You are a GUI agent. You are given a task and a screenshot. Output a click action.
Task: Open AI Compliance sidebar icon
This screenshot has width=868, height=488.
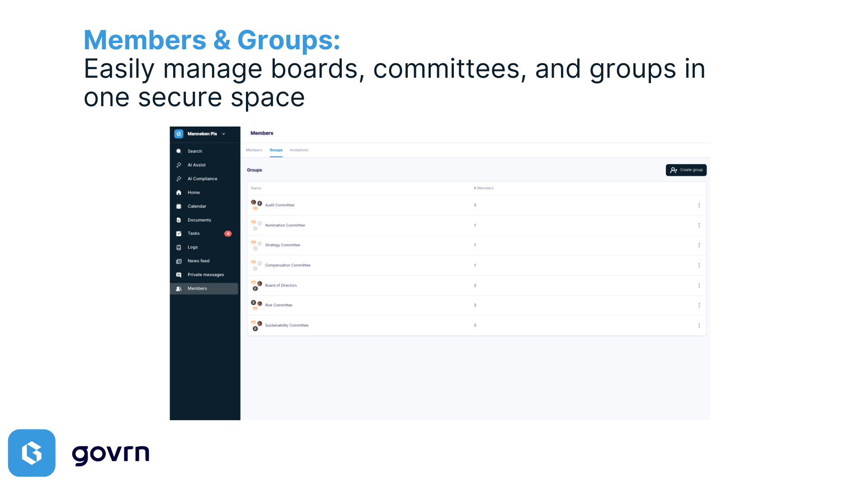[x=179, y=179]
